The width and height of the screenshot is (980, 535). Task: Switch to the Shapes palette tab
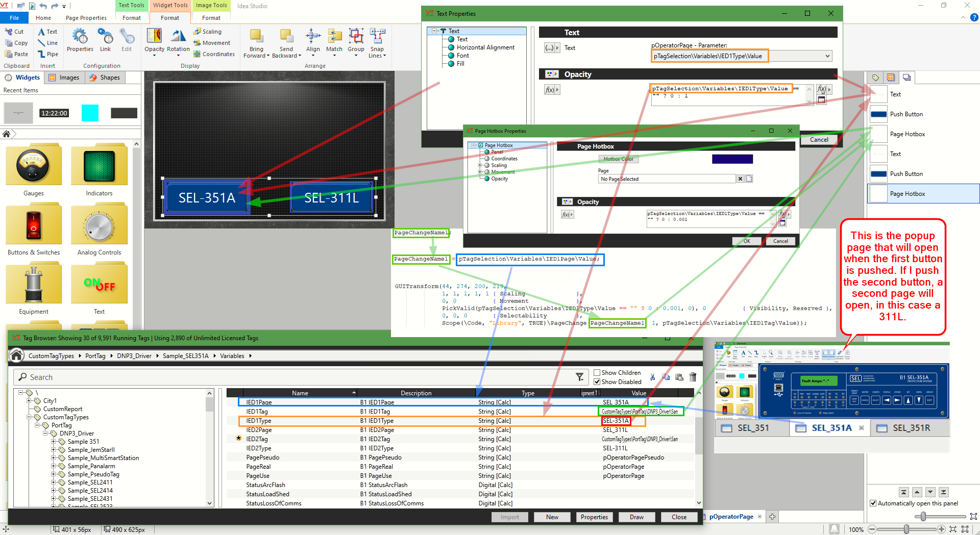pos(105,78)
